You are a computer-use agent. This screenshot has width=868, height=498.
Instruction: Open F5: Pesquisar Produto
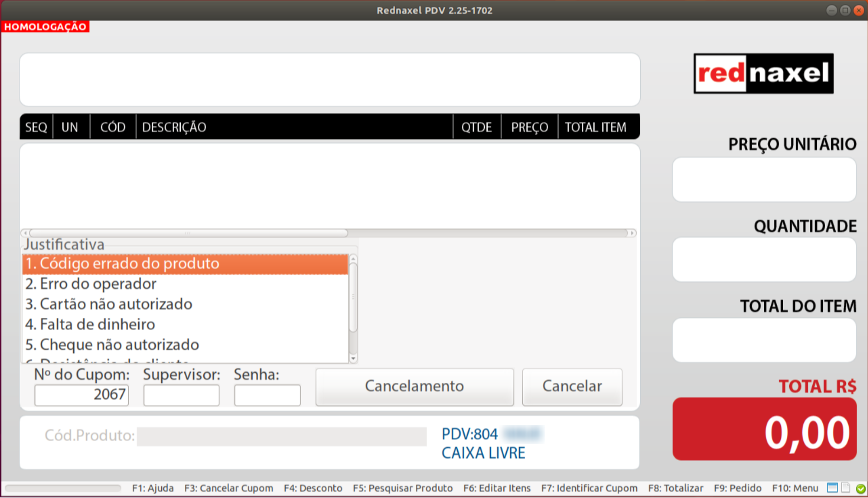click(403, 488)
